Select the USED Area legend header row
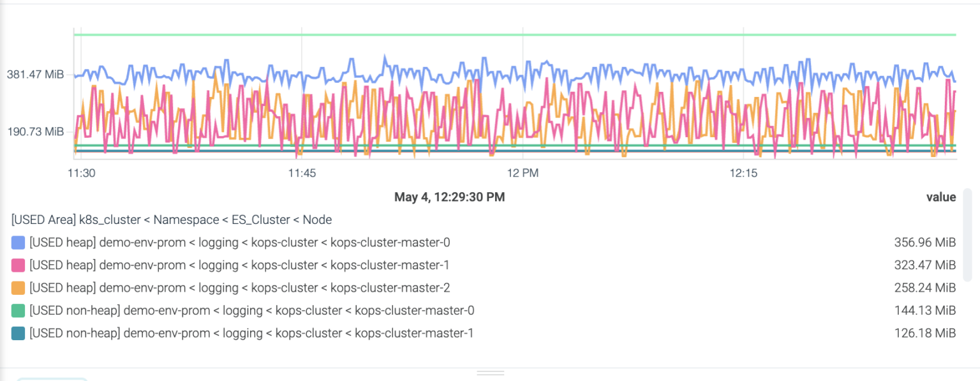The height and width of the screenshot is (381, 980). coord(171,220)
